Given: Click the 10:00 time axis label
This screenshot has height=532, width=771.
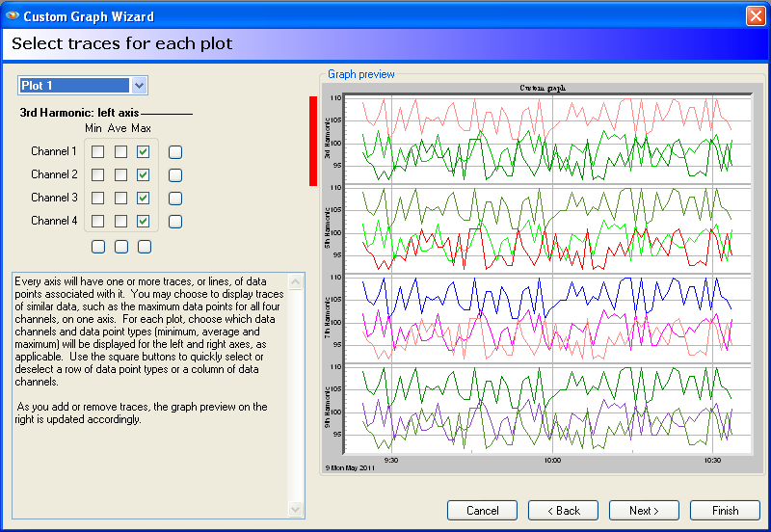Looking at the screenshot, I should [x=552, y=461].
